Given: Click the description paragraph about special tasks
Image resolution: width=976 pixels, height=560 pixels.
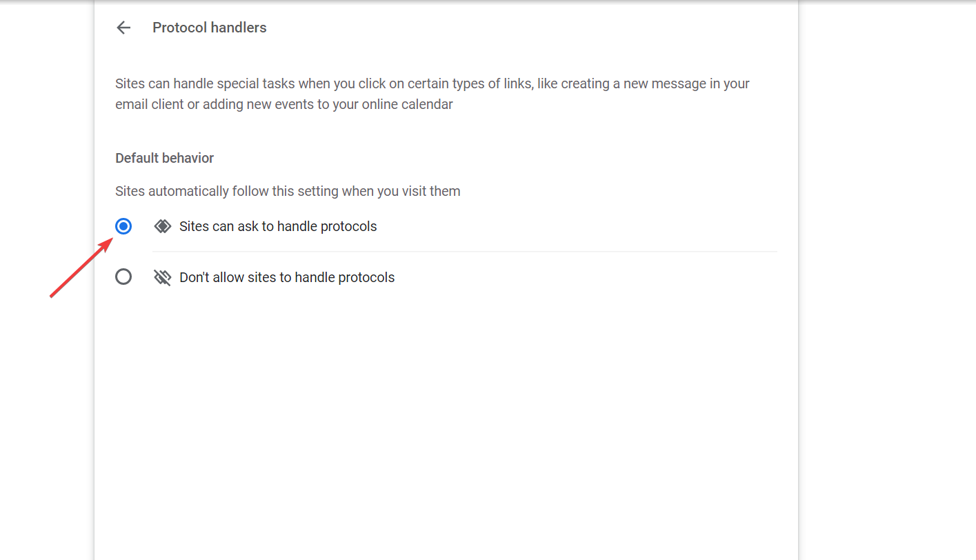Looking at the screenshot, I should click(432, 94).
